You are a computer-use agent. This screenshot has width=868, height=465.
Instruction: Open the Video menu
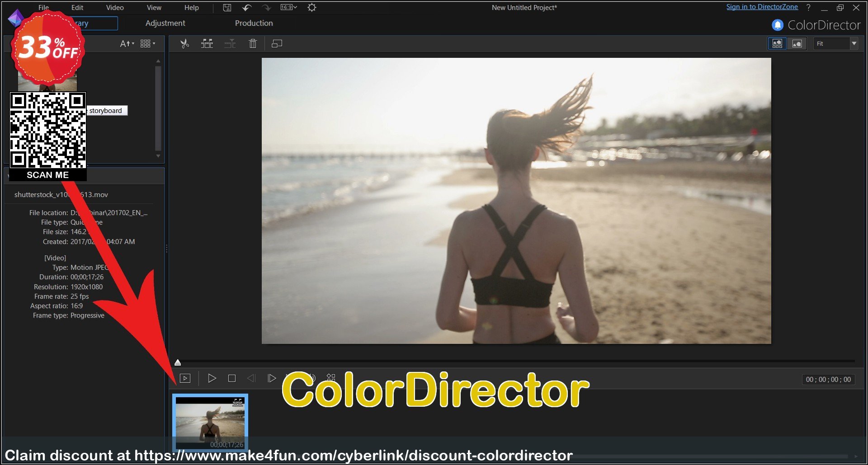click(115, 7)
